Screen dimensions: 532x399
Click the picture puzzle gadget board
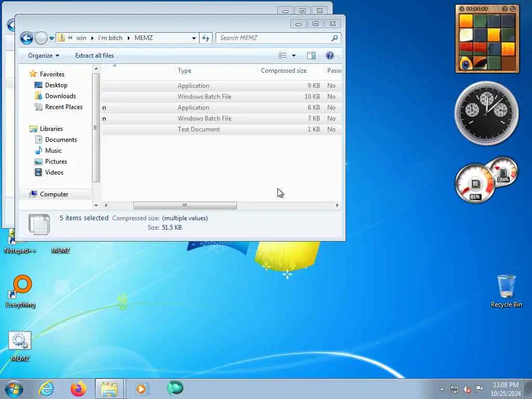(487, 43)
